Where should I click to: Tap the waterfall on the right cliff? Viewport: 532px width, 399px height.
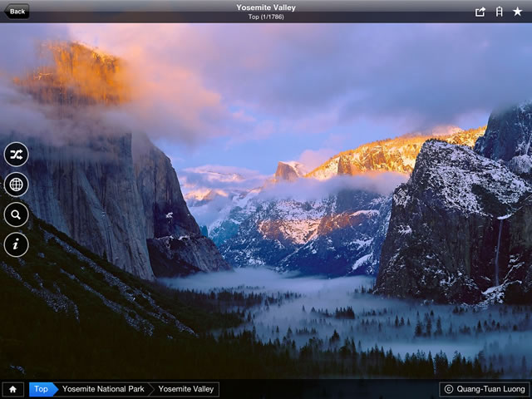click(499, 253)
